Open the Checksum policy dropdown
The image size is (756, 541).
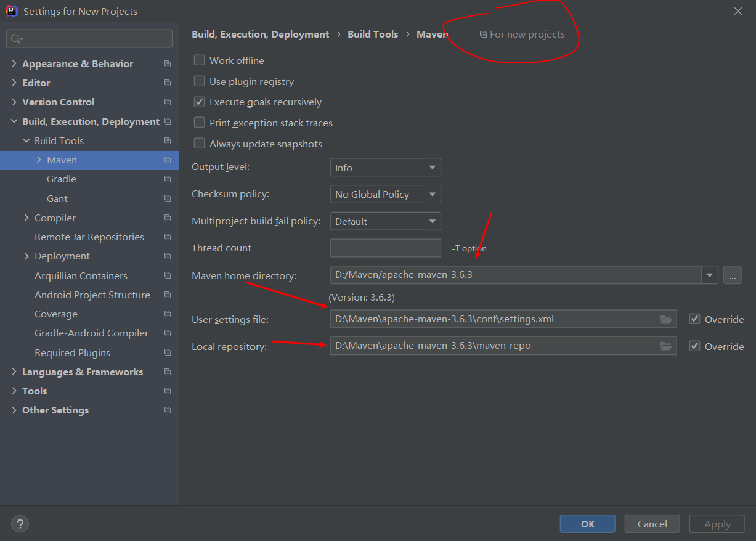coord(386,194)
